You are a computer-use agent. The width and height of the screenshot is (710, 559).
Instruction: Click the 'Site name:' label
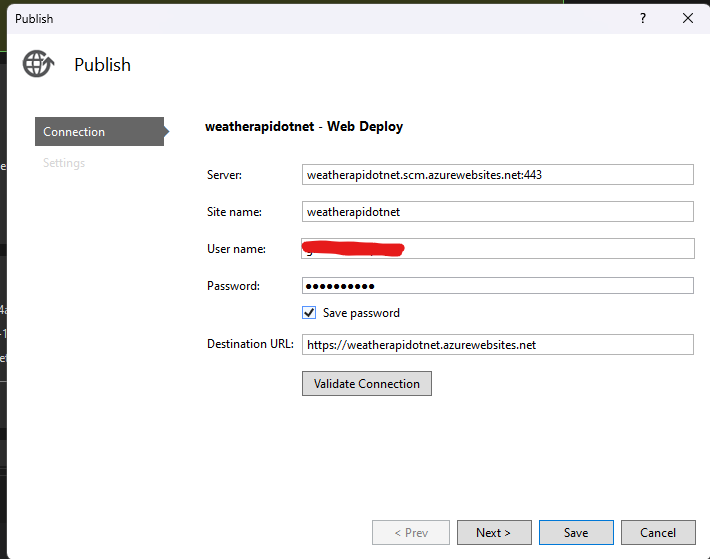(x=234, y=212)
